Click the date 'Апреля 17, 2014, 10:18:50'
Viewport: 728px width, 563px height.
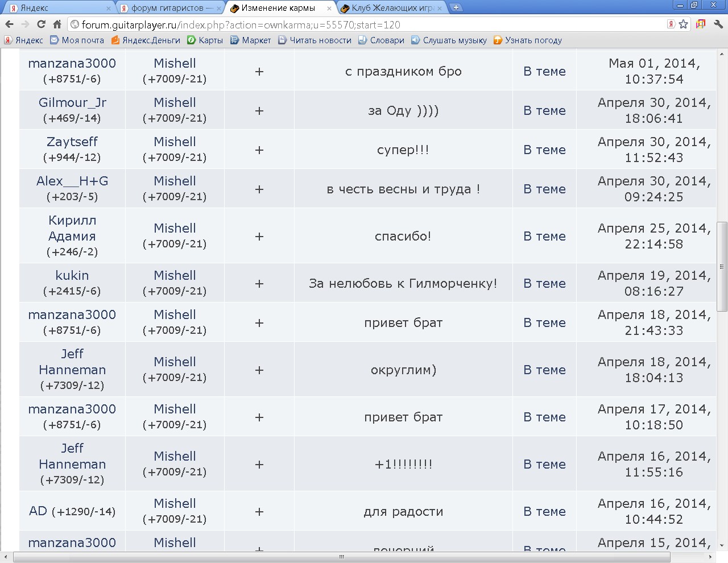point(654,417)
